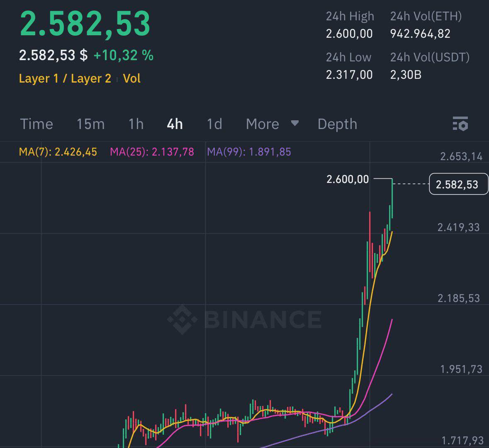This screenshot has width=489, height=448.
Task: Switch to the 1d interval tab
Action: coord(214,124)
